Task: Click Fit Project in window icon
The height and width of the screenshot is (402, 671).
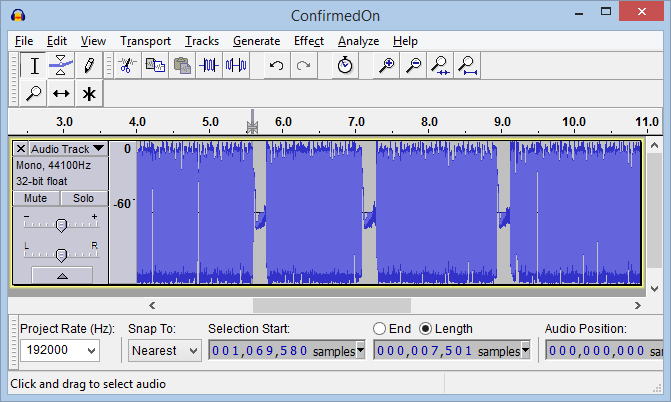Action: 467,66
